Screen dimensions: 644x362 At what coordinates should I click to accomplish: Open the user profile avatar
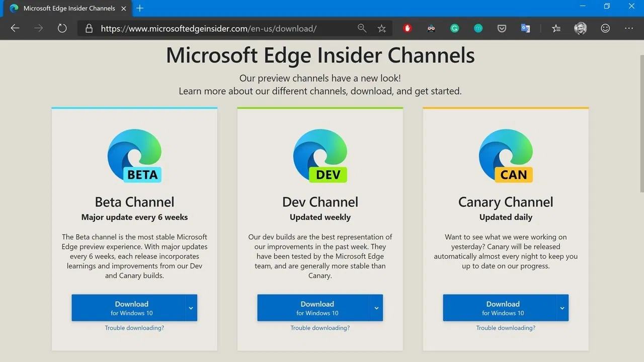click(x=581, y=28)
